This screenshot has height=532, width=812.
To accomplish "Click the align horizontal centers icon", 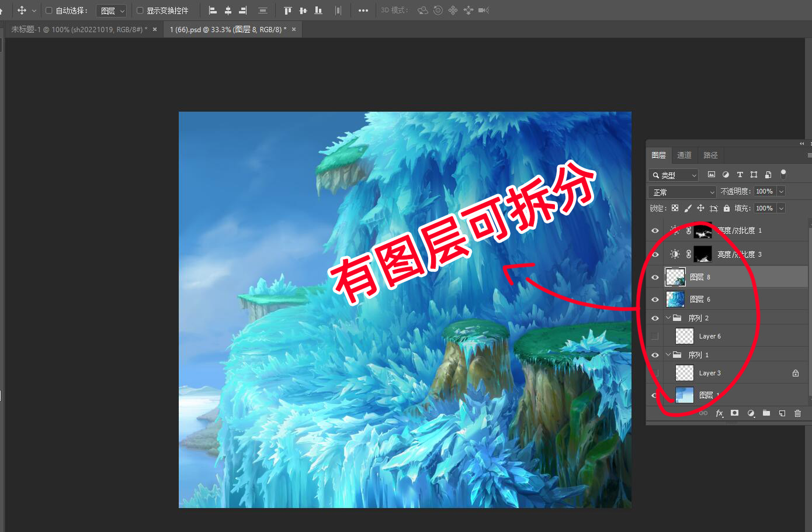I will point(228,11).
